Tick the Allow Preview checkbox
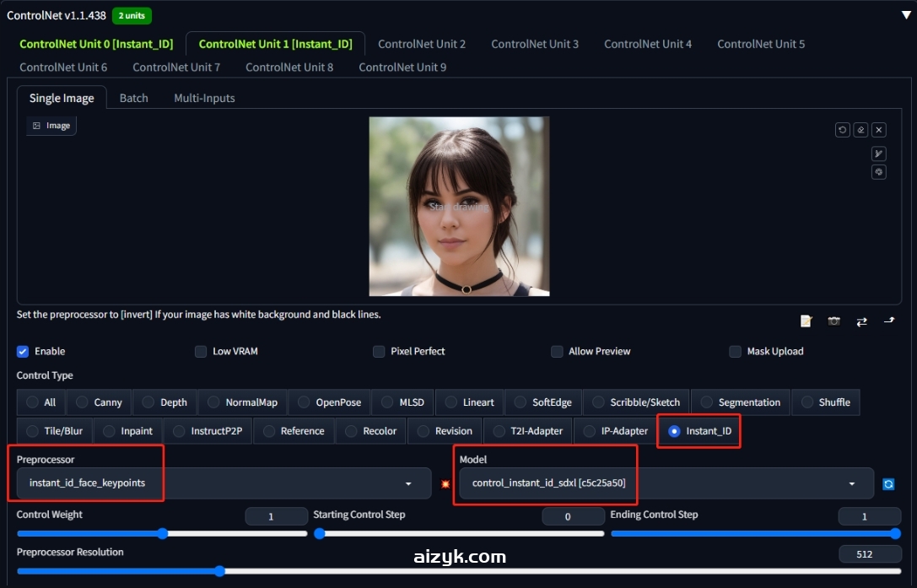The width and height of the screenshot is (917, 588). coord(557,351)
